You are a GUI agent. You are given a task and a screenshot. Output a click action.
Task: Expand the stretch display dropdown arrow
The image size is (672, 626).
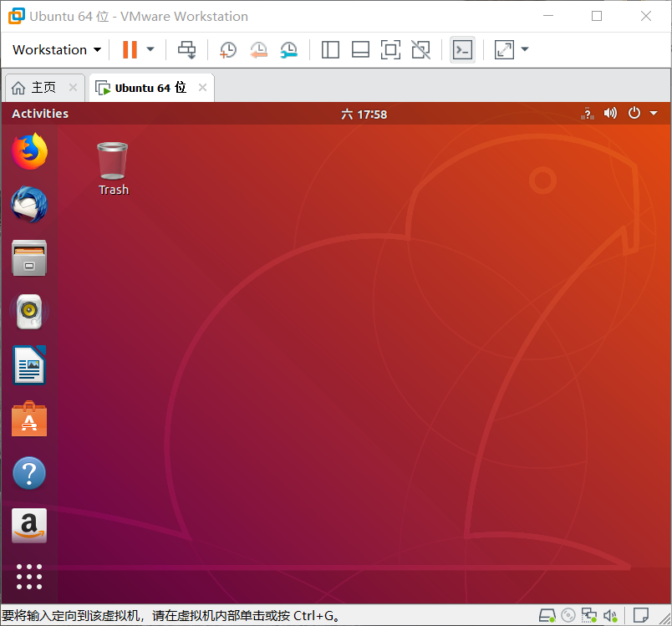pyautogui.click(x=525, y=49)
